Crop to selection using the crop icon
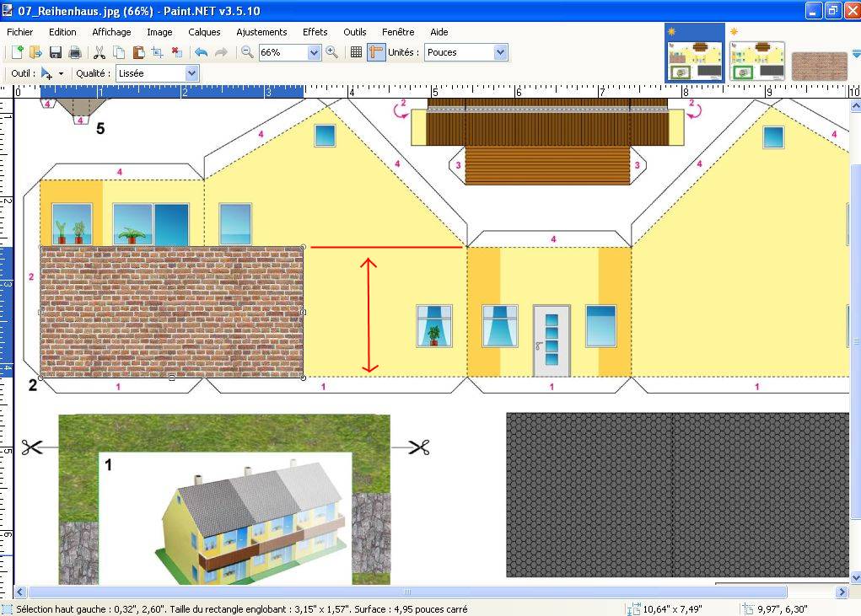 point(157,52)
